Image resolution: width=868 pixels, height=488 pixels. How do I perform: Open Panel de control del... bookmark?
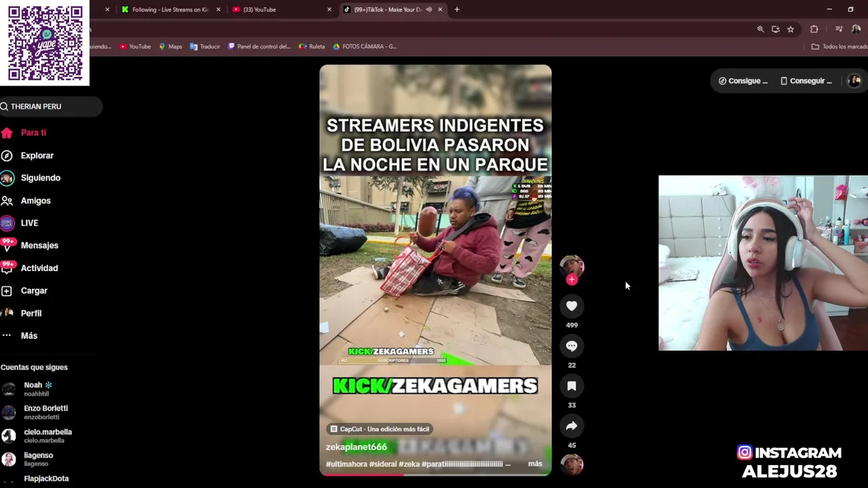tap(259, 47)
